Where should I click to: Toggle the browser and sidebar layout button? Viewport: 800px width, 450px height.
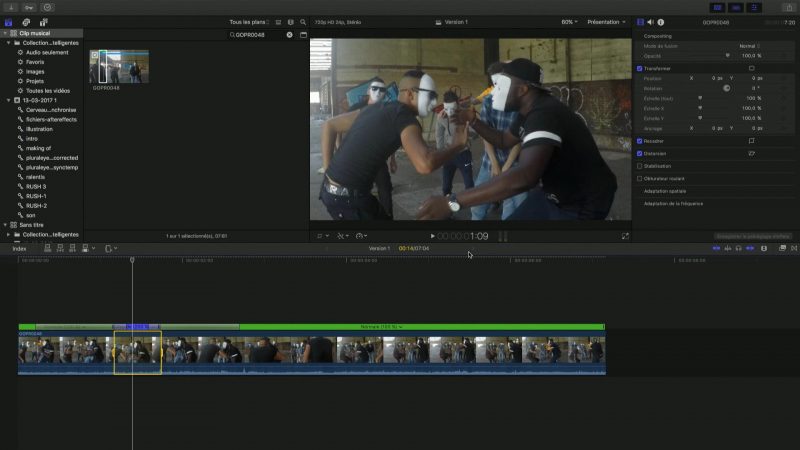pyautogui.click(x=718, y=8)
